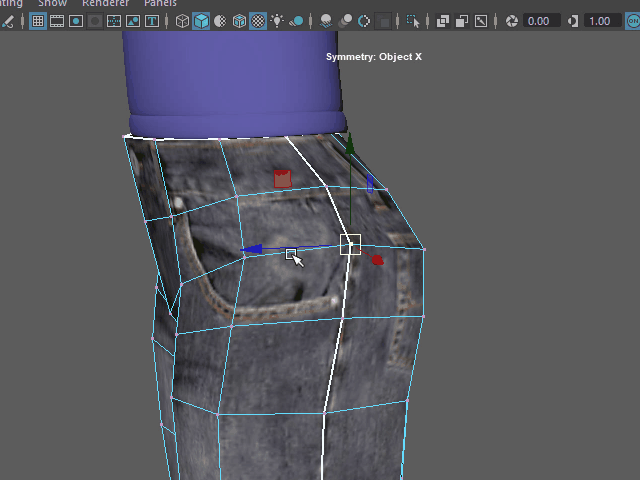Screen dimensions: 640x480
Task: Click the X-Ray Joints icon
Action: [481, 21]
